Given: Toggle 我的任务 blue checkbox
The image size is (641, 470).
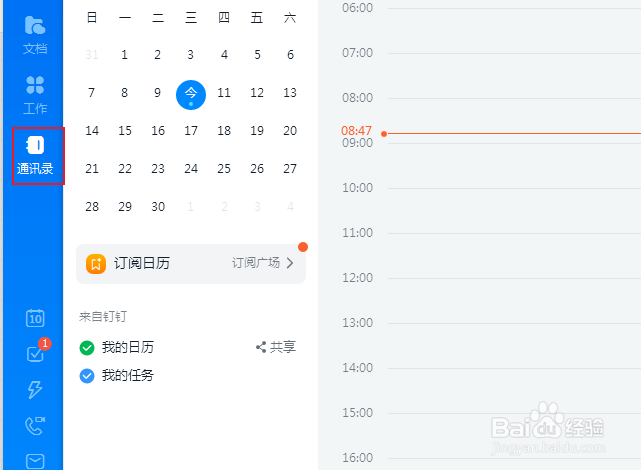Looking at the screenshot, I should point(87,376).
